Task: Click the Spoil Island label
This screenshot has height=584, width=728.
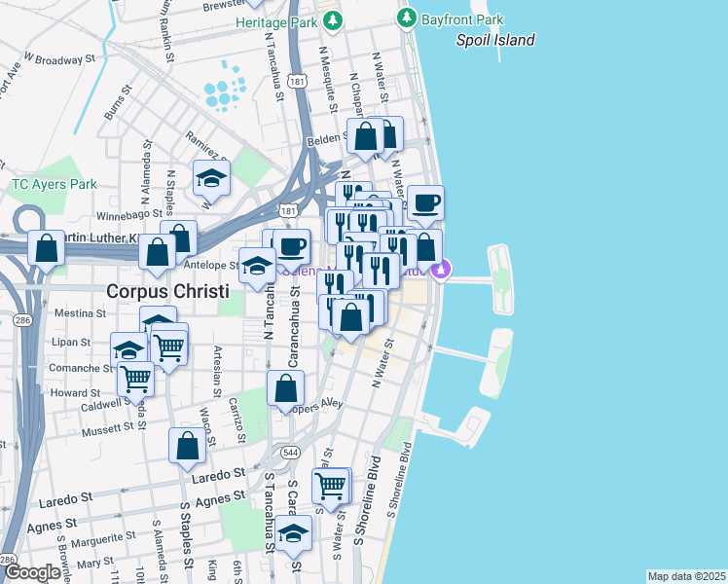Action: [495, 40]
